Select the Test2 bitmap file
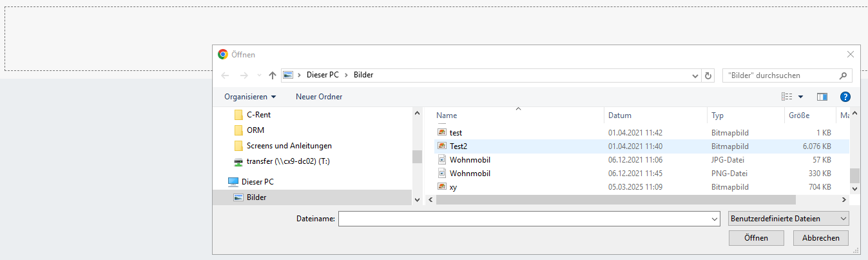Image resolution: width=868 pixels, height=260 pixels. coord(458,146)
